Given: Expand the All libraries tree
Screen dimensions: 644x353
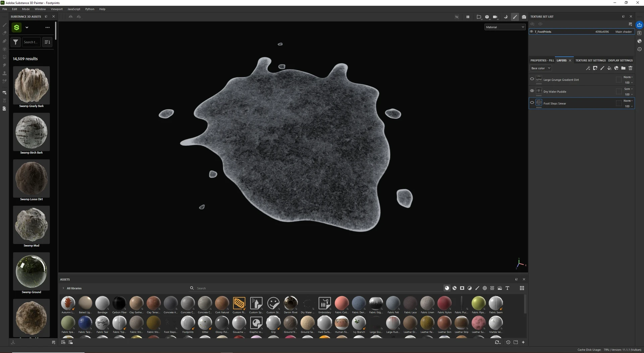Looking at the screenshot, I should [x=63, y=288].
